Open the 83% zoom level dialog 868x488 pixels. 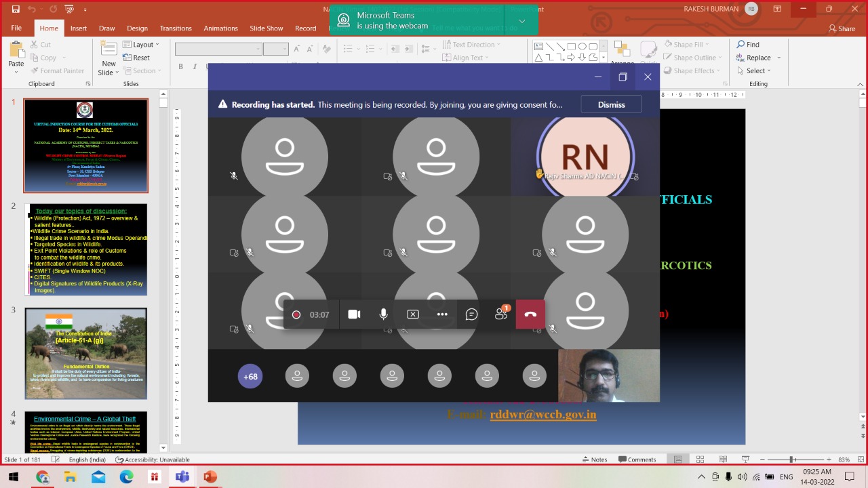coord(844,460)
